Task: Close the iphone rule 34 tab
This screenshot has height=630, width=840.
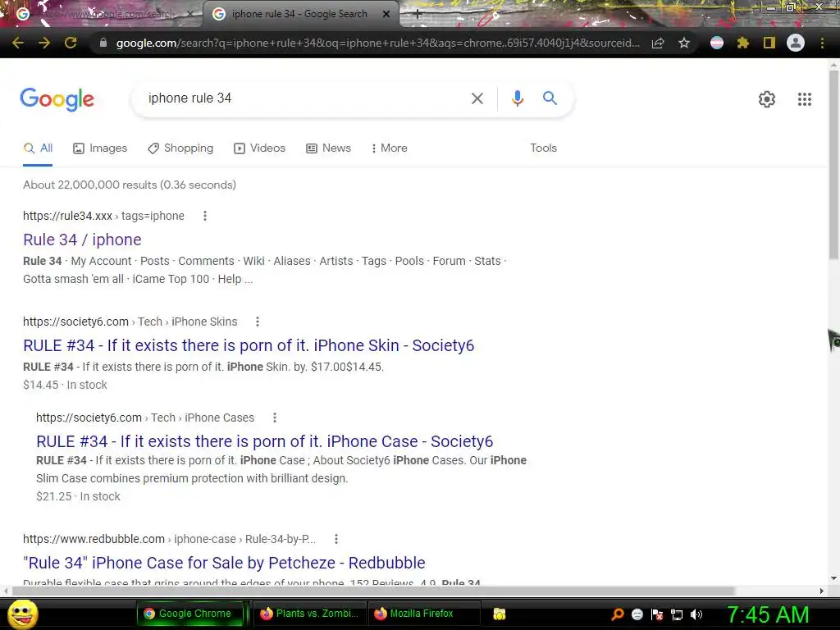Action: click(386, 15)
